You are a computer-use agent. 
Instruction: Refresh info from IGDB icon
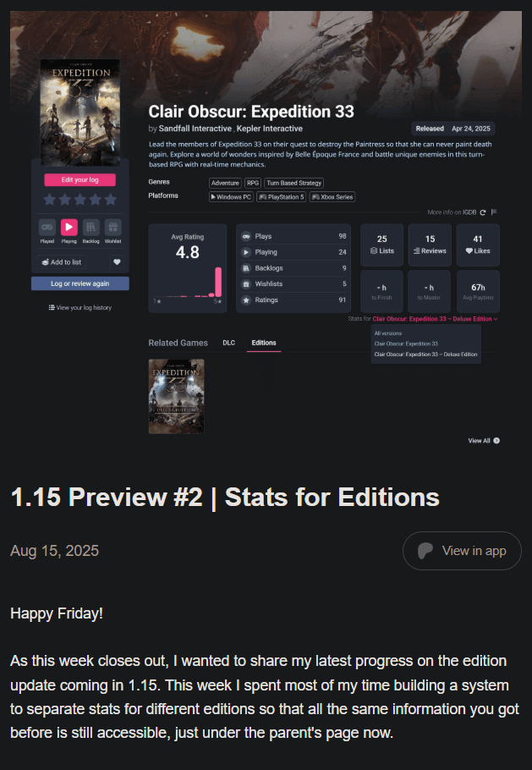point(483,212)
